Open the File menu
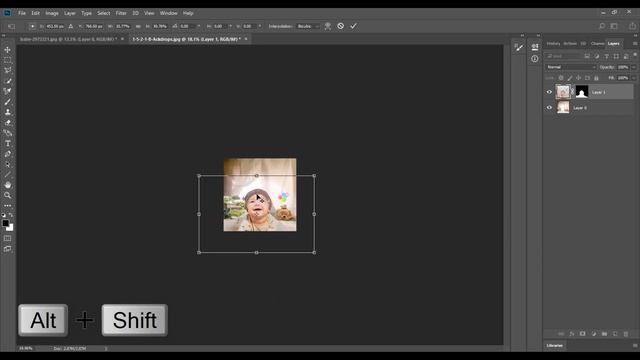This screenshot has height=360, width=640. click(x=22, y=13)
